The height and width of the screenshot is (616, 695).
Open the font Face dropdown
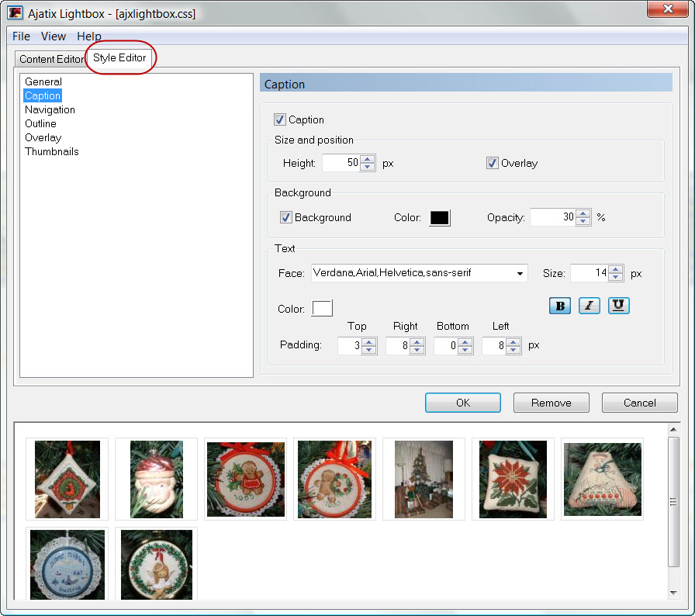pyautogui.click(x=520, y=273)
